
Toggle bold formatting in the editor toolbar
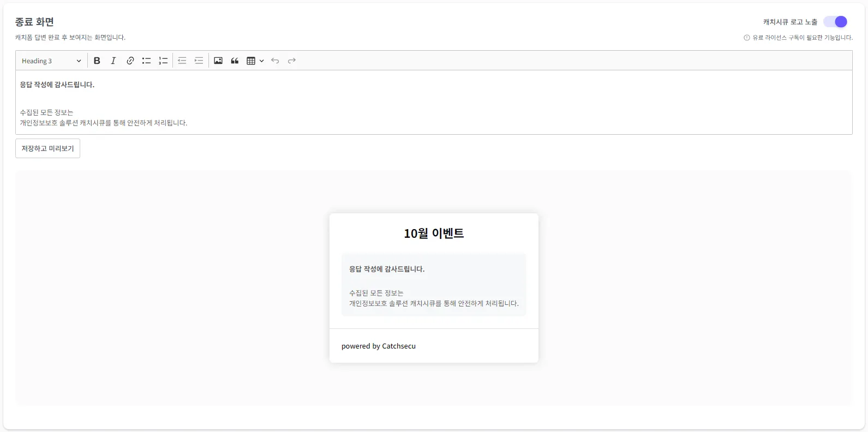tap(97, 61)
